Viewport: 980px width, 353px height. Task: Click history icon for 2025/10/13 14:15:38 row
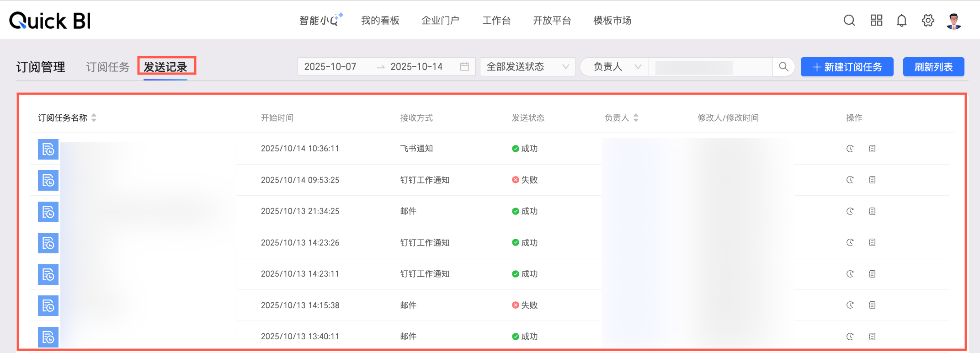click(x=850, y=305)
